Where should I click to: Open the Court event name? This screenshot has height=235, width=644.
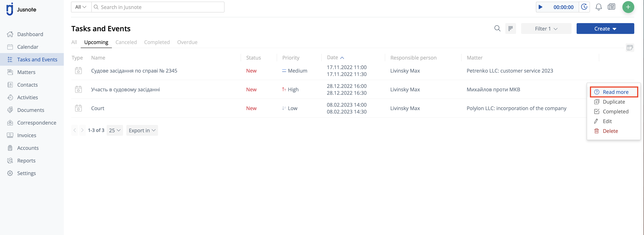coord(97,108)
